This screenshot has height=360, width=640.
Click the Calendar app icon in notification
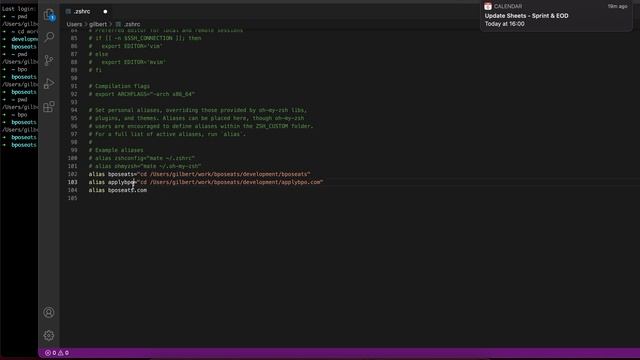click(x=488, y=6)
